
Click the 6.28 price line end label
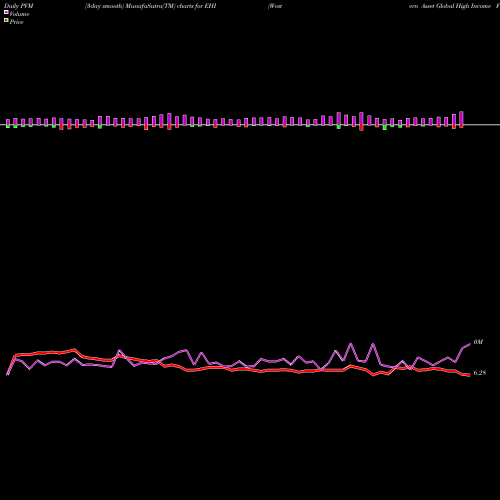480,373
